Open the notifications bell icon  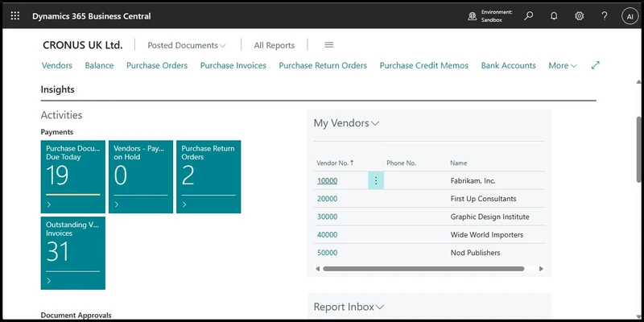(554, 16)
